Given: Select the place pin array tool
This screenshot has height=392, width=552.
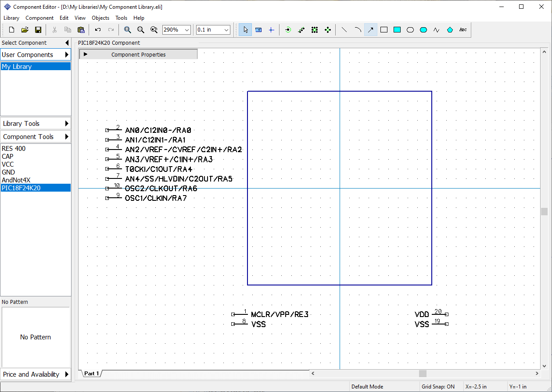Looking at the screenshot, I should (315, 30).
